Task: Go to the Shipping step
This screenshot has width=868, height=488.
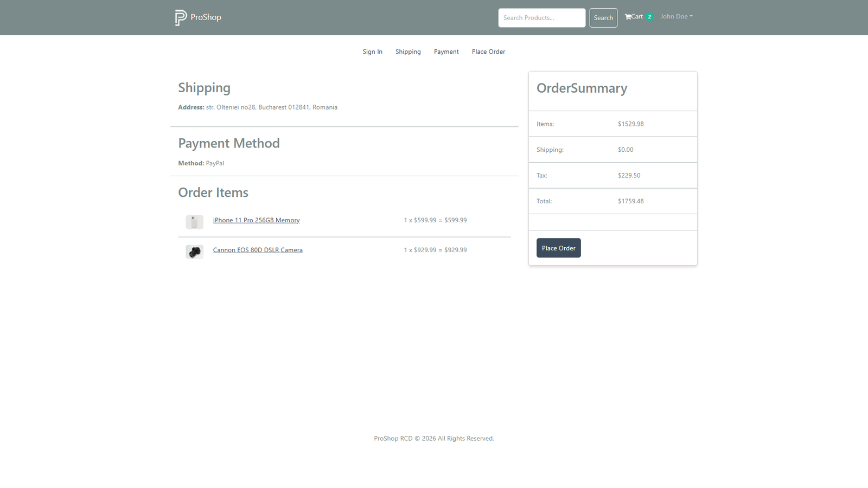Action: pos(408,52)
